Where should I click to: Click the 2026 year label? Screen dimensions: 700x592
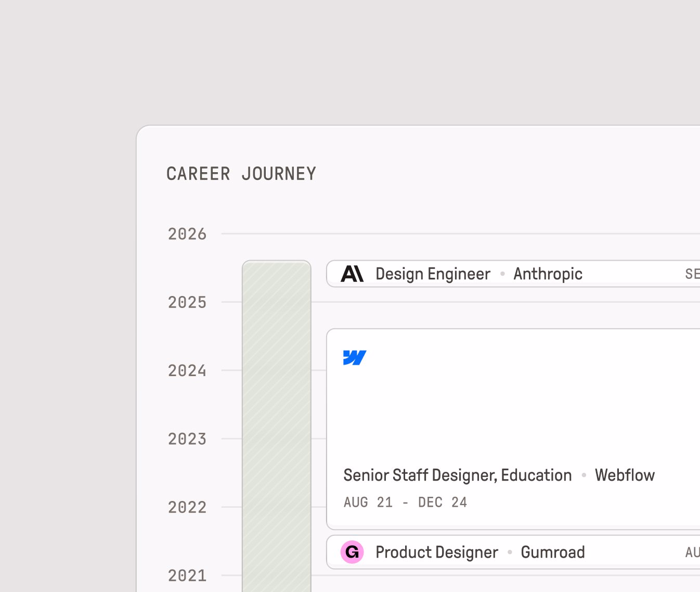click(187, 234)
